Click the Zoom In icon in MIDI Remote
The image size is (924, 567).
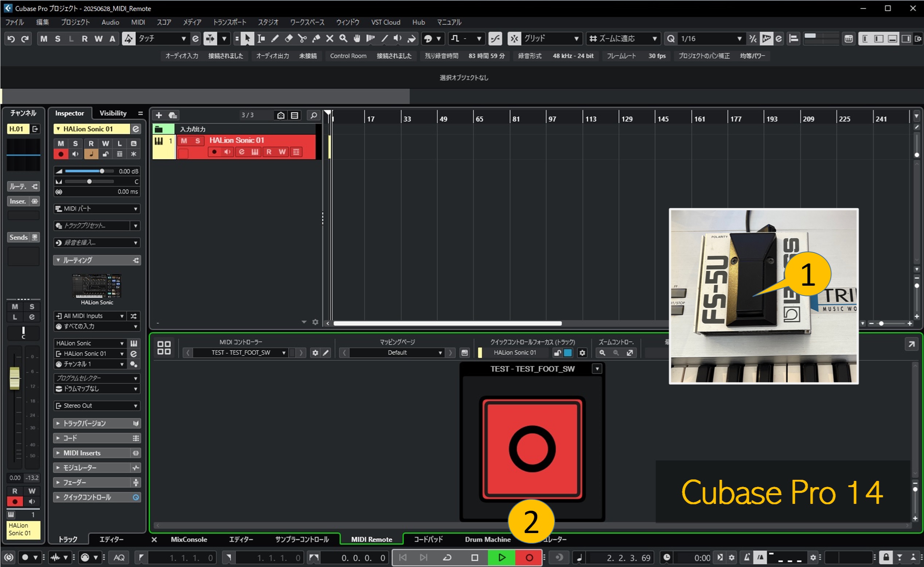[602, 353]
